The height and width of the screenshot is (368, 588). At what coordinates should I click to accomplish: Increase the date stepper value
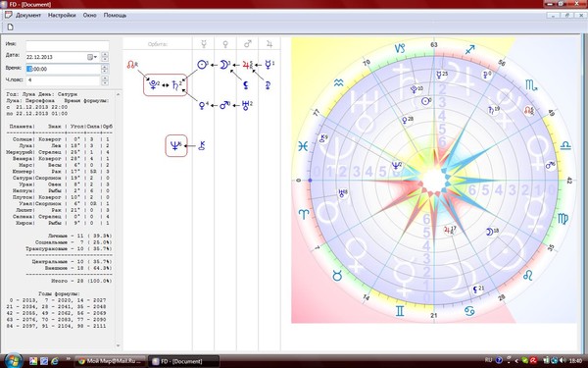tap(105, 55)
